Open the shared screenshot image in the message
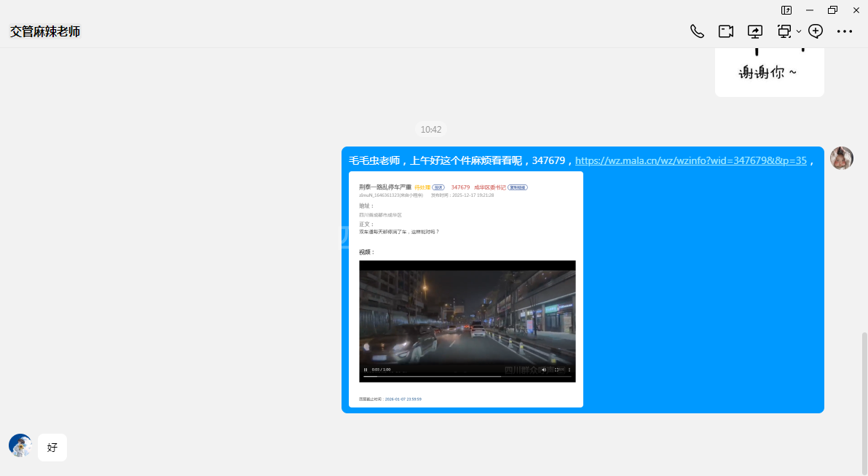 pos(466,289)
